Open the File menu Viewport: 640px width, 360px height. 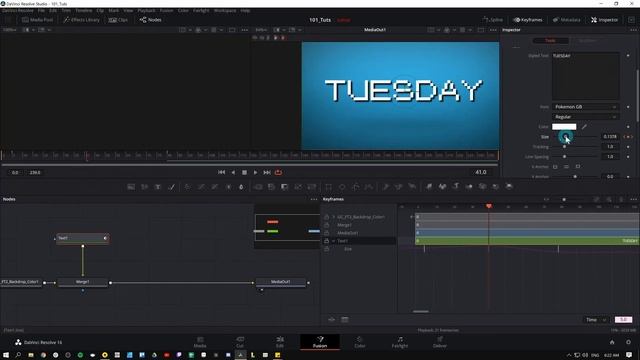pos(41,11)
